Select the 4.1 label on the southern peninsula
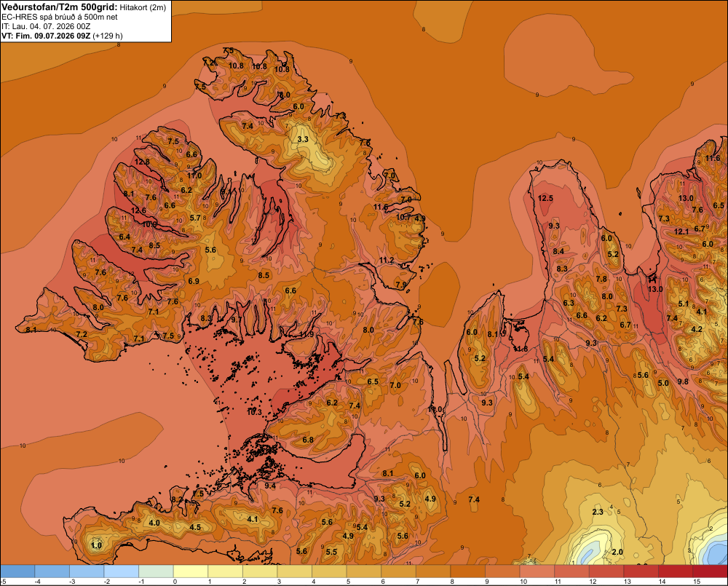The height and width of the screenshot is (586, 728). coord(252,519)
